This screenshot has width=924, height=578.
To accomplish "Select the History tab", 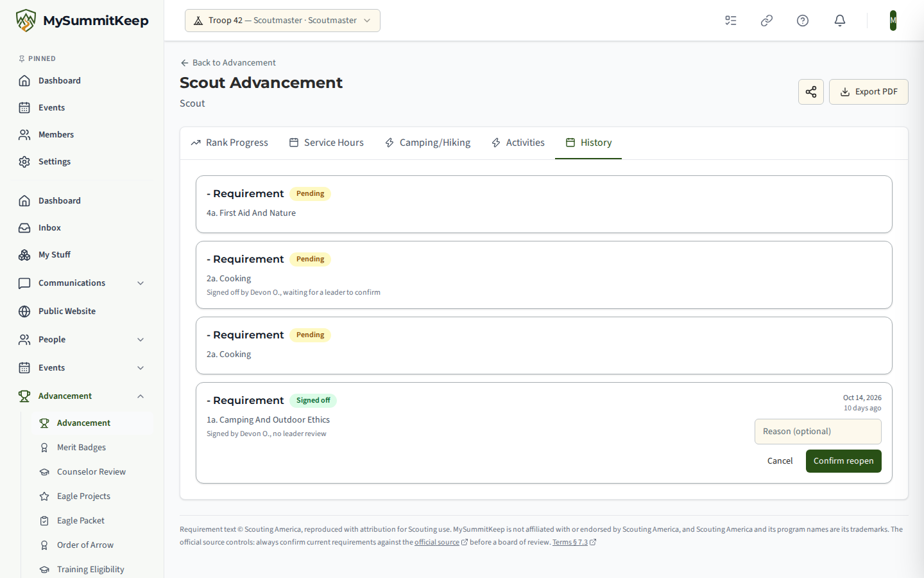I will 588,143.
